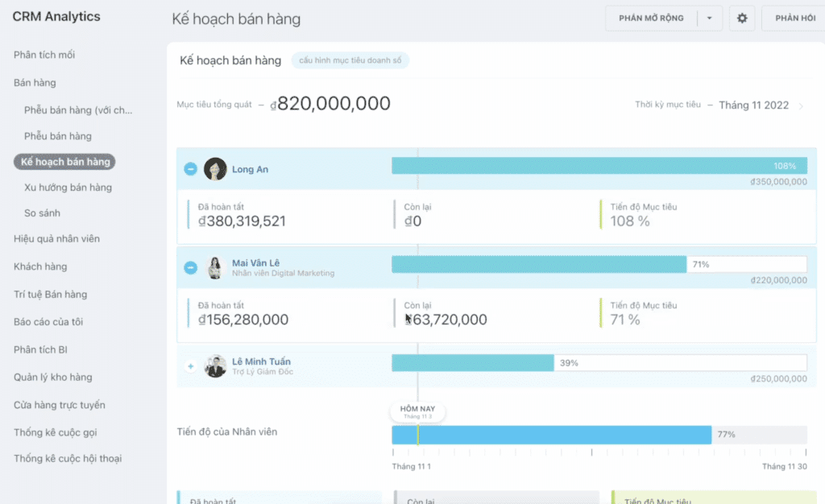Click Lê Minh Tuấn's profile avatar
825x504 pixels.
click(x=215, y=366)
